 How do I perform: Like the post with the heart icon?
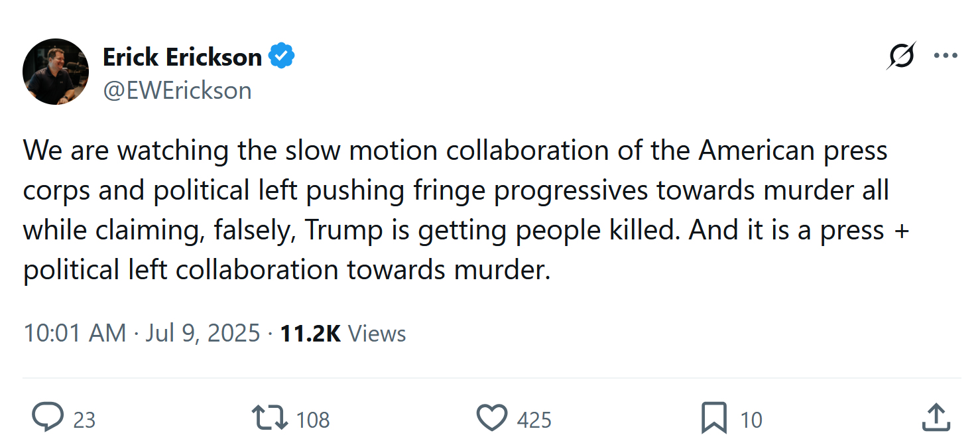(492, 418)
